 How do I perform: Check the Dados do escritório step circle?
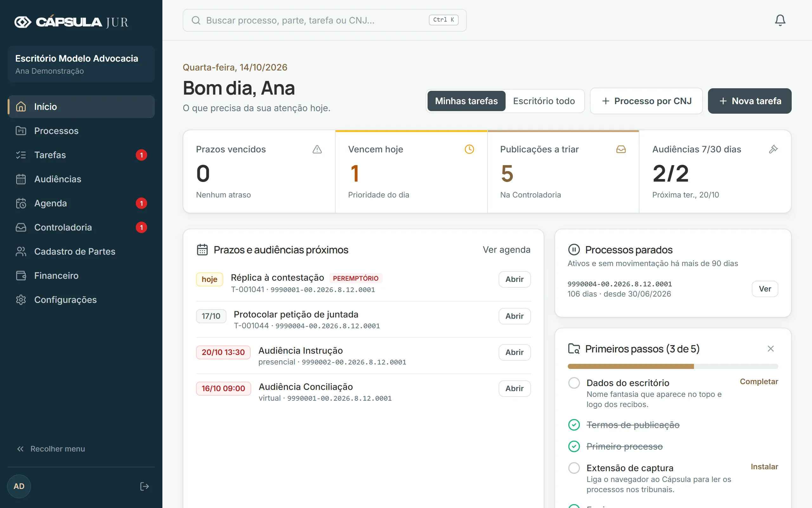(x=574, y=383)
